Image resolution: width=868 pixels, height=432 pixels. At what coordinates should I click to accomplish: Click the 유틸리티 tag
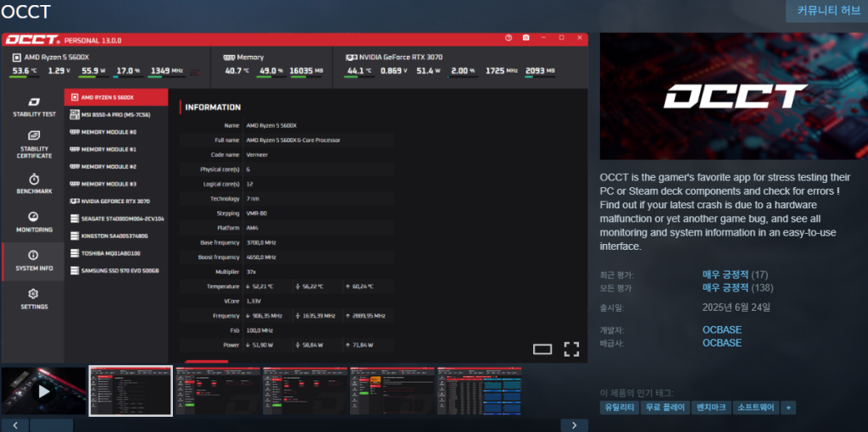[x=619, y=407]
